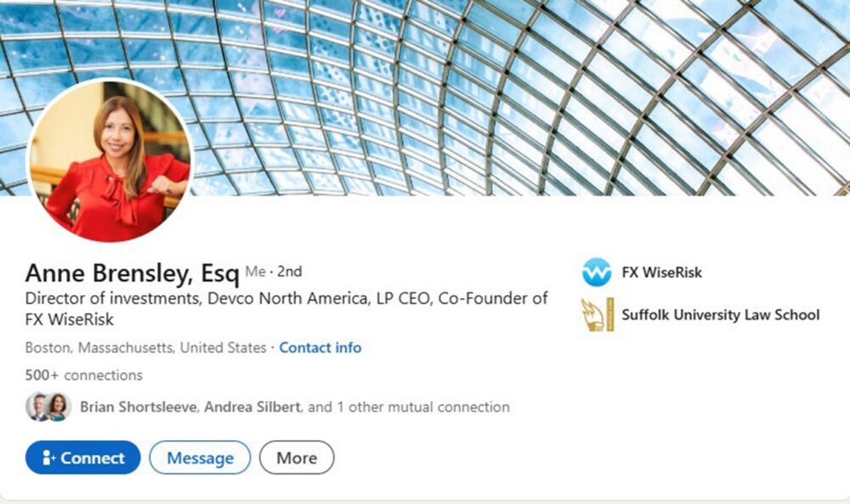Click Andrea Silbert's mutual connection avatar
Image resolution: width=850 pixels, height=504 pixels.
click(59, 407)
